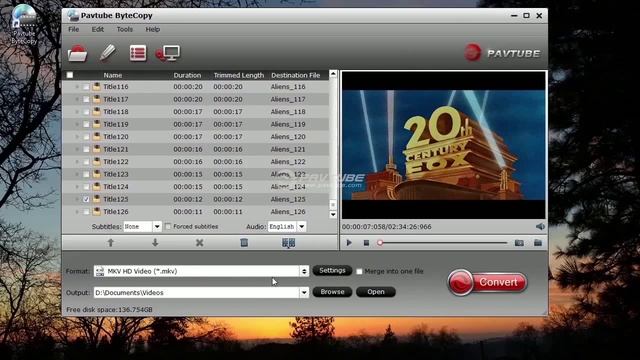Image resolution: width=640 pixels, height=360 pixels.
Task: Expand the Title116 row
Action: (x=77, y=87)
